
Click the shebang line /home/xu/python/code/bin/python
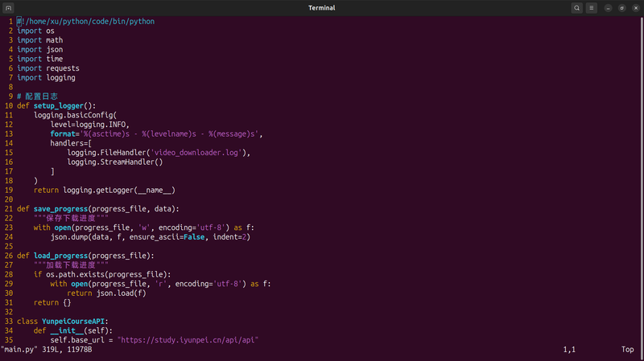click(86, 22)
